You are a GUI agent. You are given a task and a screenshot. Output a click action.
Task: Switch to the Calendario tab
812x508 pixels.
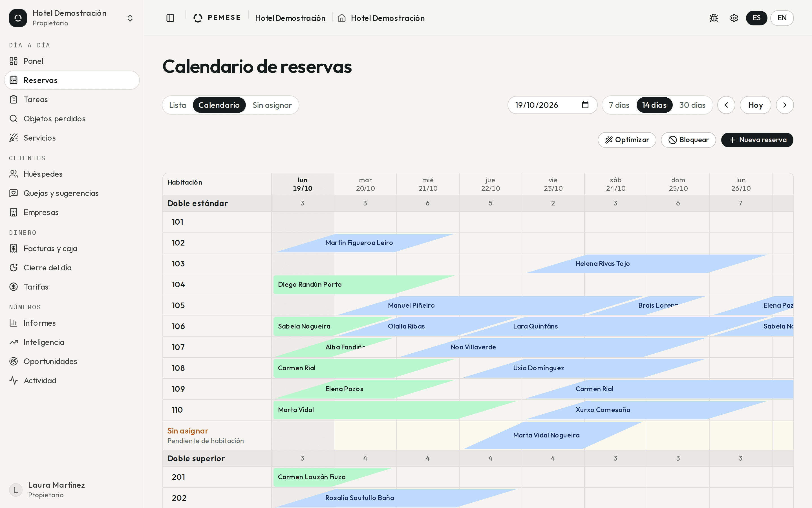point(219,105)
